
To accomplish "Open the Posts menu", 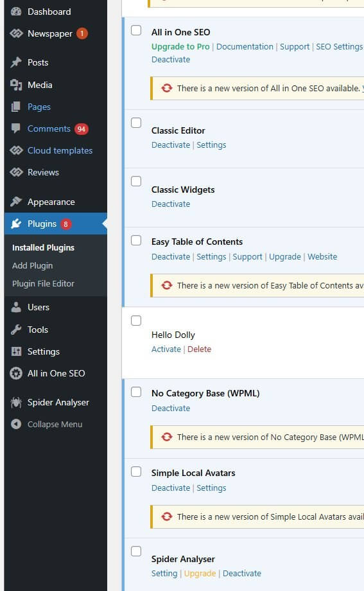I will (38, 62).
